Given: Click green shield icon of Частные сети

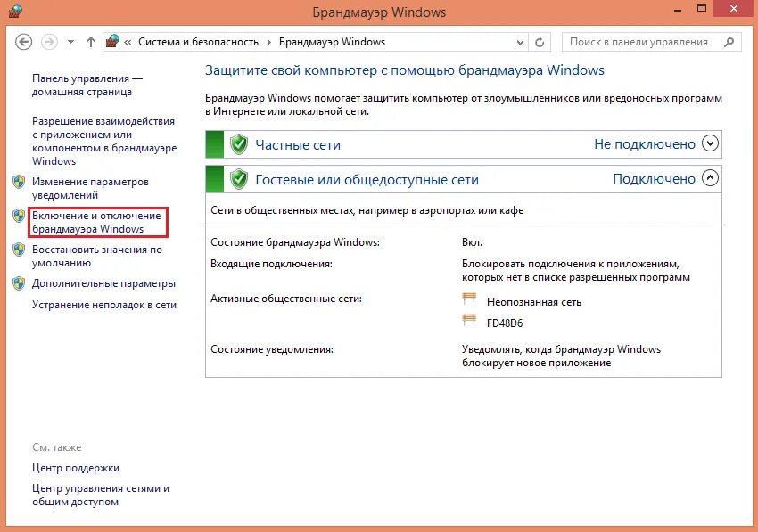Looking at the screenshot, I should click(x=239, y=144).
